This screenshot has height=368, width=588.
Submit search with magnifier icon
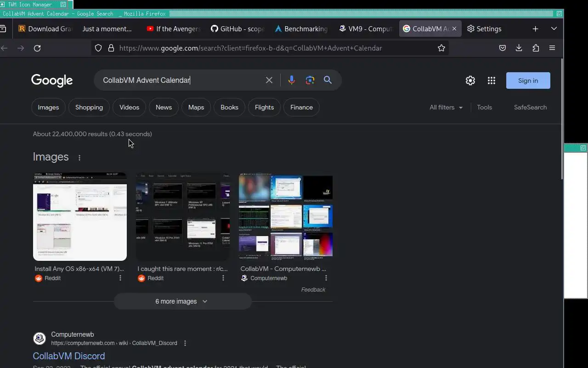(328, 80)
